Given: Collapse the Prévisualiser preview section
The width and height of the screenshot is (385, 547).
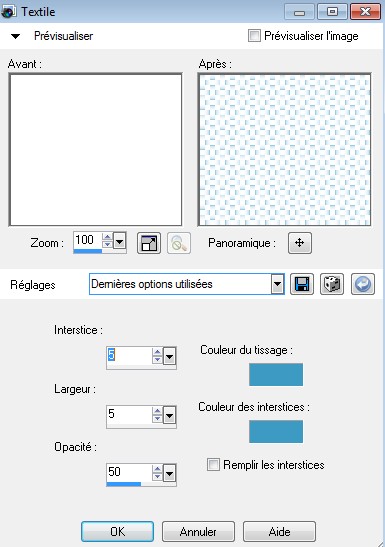Looking at the screenshot, I should tap(15, 36).
